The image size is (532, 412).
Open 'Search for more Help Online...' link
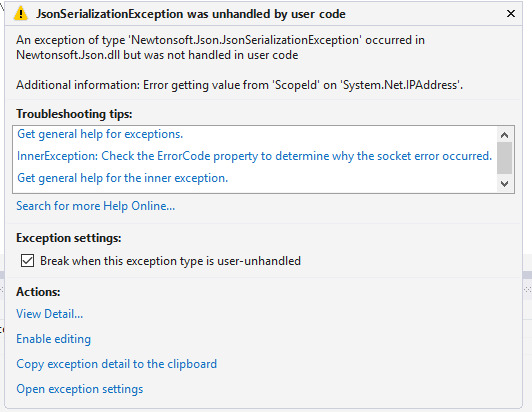[x=96, y=206]
